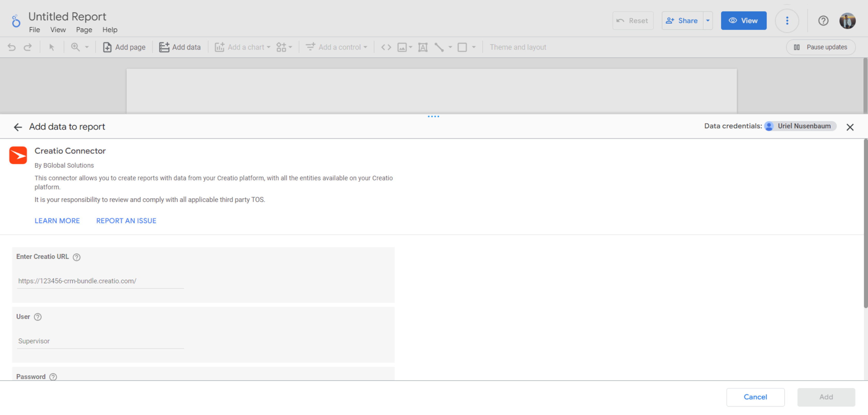Click the URL embed code icon

pos(386,47)
